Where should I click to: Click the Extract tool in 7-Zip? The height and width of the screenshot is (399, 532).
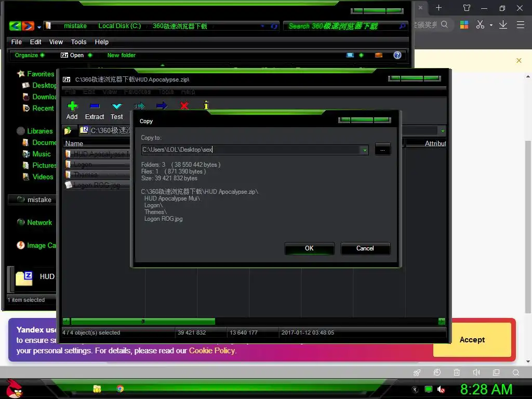[x=95, y=111]
